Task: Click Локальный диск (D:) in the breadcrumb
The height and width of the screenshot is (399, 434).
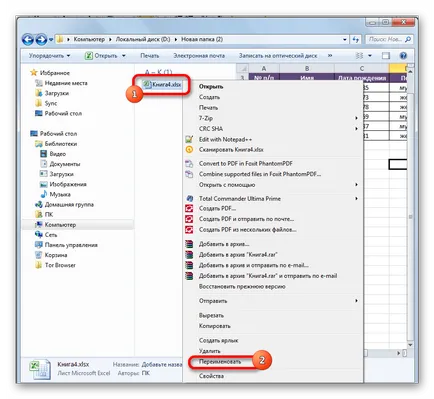Action: 143,39
